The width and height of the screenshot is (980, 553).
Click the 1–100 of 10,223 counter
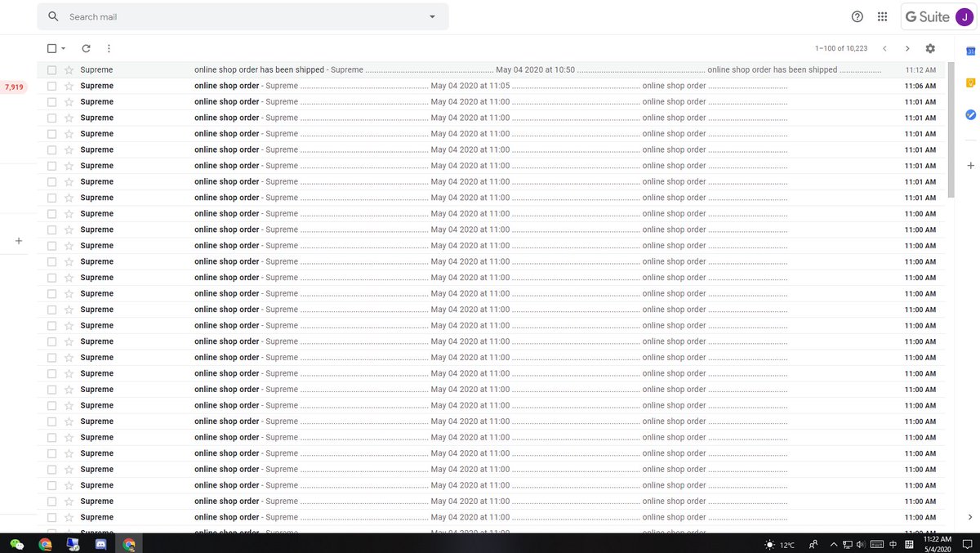point(840,48)
